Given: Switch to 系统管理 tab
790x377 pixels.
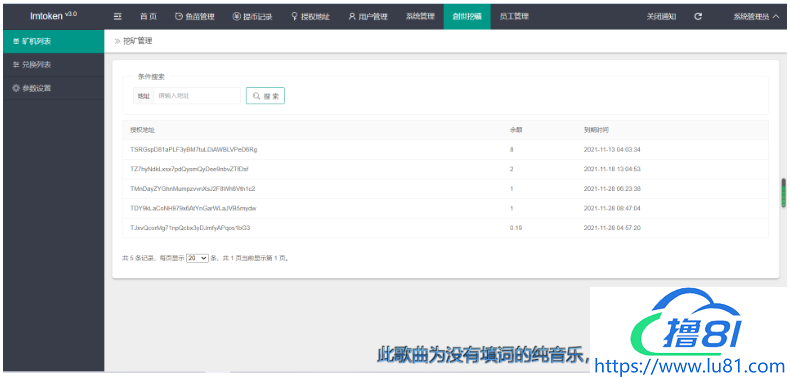Looking at the screenshot, I should 420,16.
